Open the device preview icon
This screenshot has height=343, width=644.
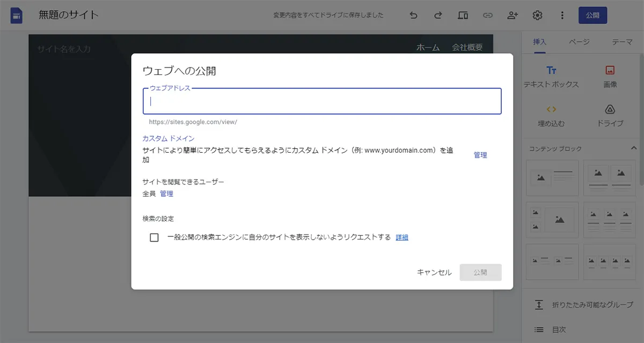click(463, 15)
